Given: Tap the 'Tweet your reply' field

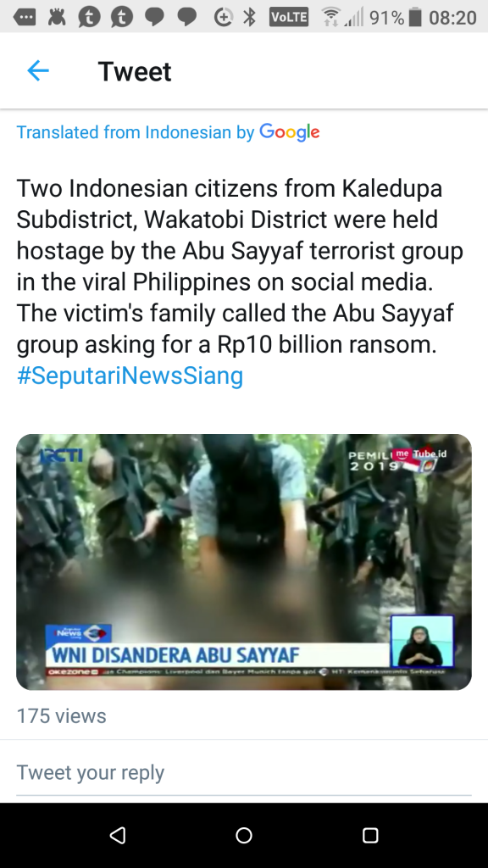Looking at the screenshot, I should [x=244, y=772].
